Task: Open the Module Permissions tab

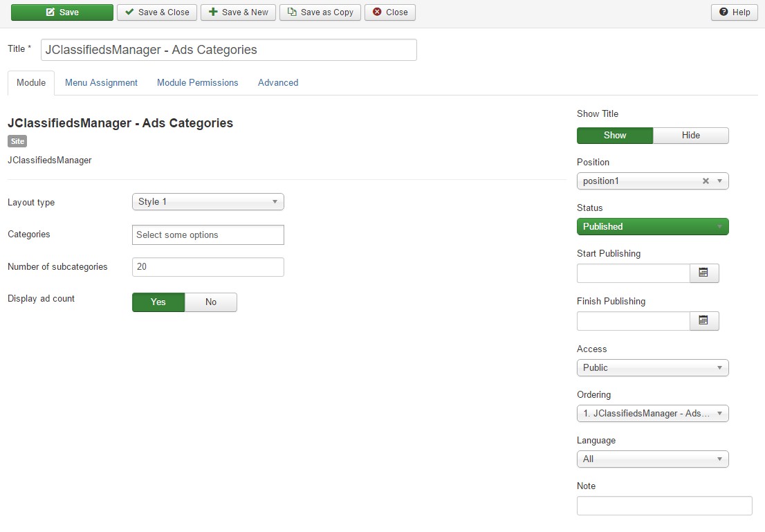Action: click(x=197, y=83)
